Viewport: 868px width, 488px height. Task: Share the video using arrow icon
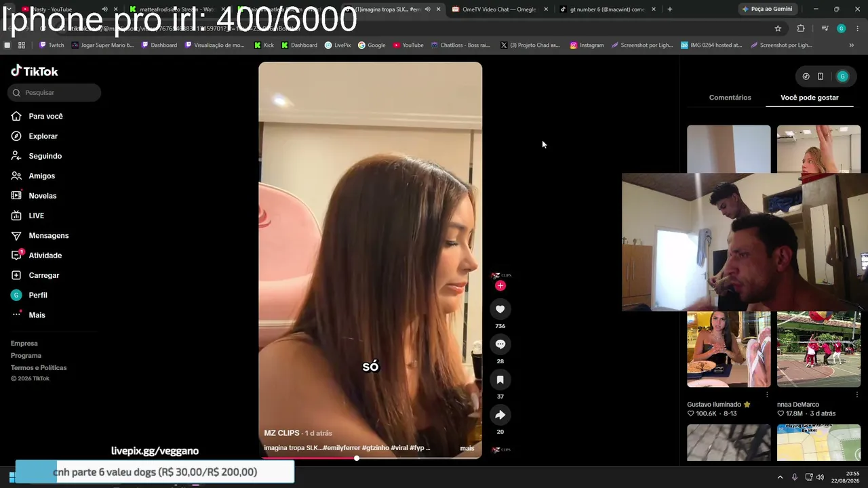coord(500,415)
